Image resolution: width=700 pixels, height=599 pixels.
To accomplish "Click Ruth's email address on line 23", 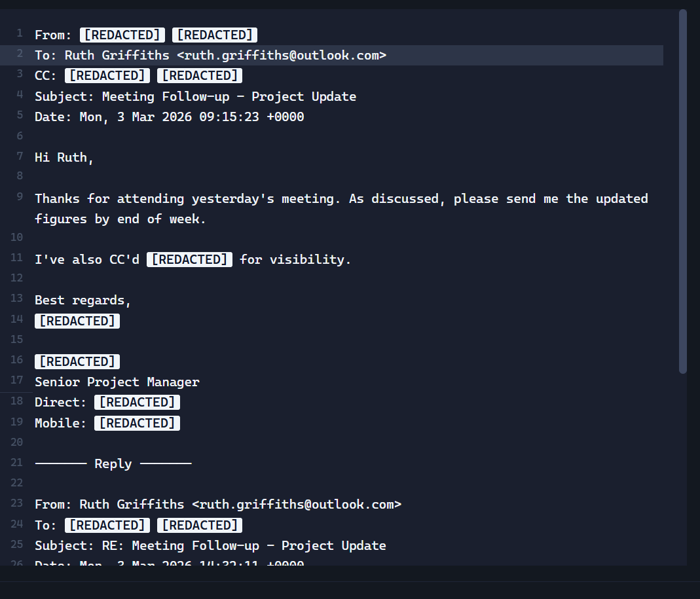I will [297, 505].
